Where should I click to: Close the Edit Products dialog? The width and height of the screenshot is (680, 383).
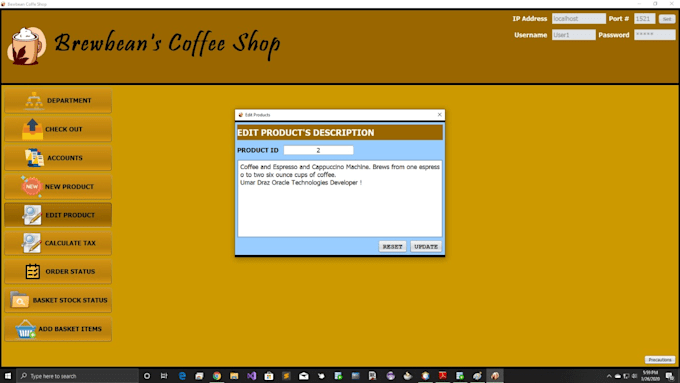(x=439, y=115)
